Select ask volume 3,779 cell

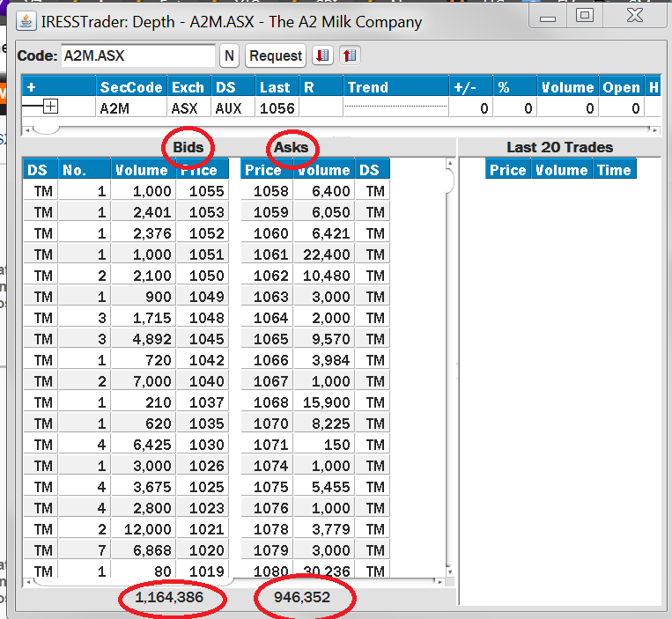(x=324, y=529)
